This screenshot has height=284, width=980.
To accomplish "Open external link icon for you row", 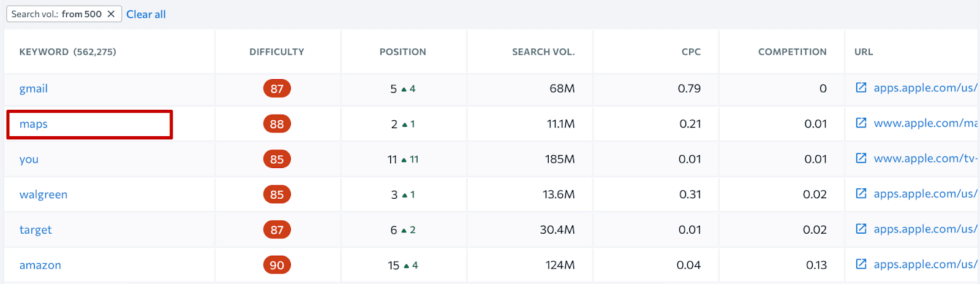I will point(861,158).
